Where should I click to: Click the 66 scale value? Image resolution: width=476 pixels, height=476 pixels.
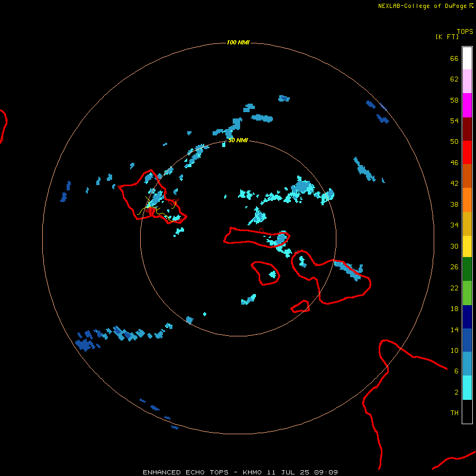click(x=454, y=58)
